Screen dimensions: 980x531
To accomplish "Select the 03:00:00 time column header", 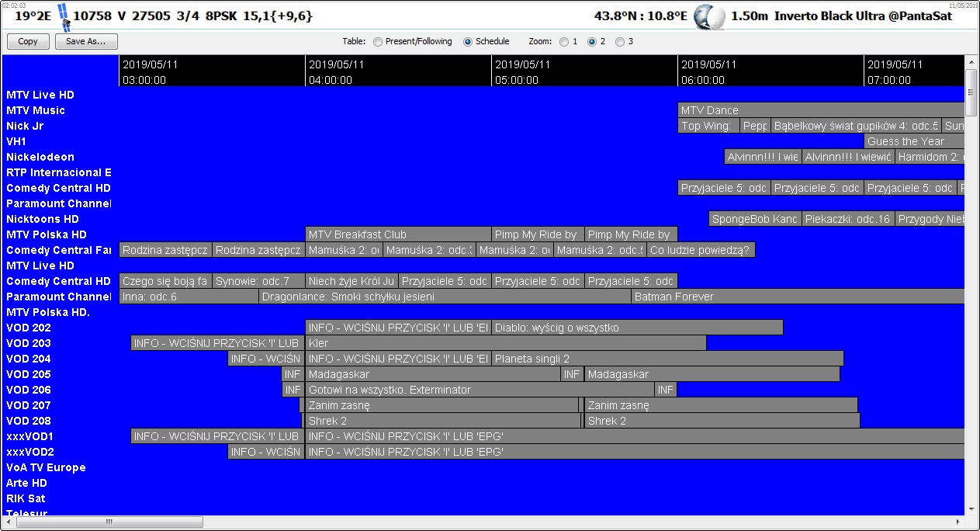I will tap(212, 71).
